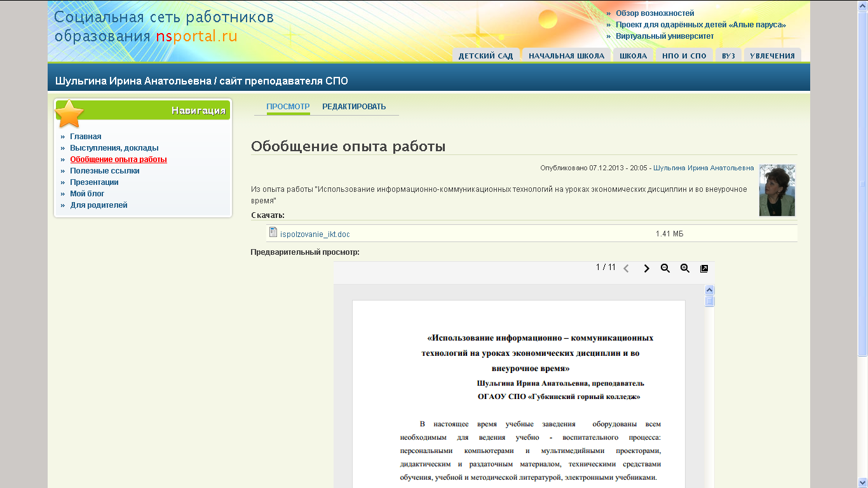Download the ispolzovanie_ikt.doc file

pyautogui.click(x=315, y=234)
